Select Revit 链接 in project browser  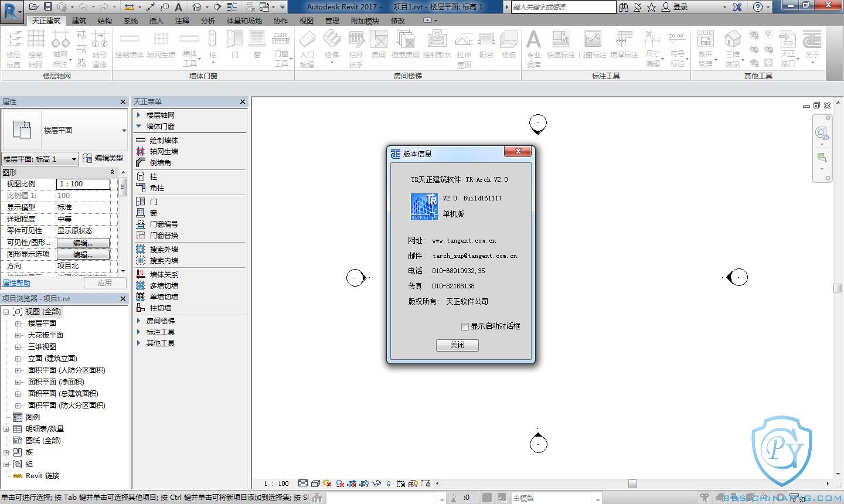(x=42, y=476)
